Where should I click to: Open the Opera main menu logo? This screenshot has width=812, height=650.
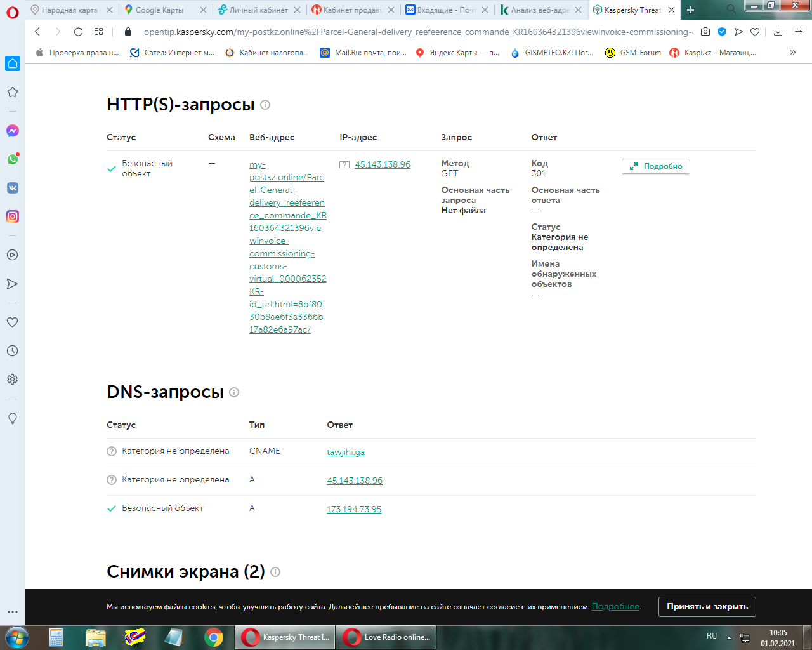click(x=13, y=13)
